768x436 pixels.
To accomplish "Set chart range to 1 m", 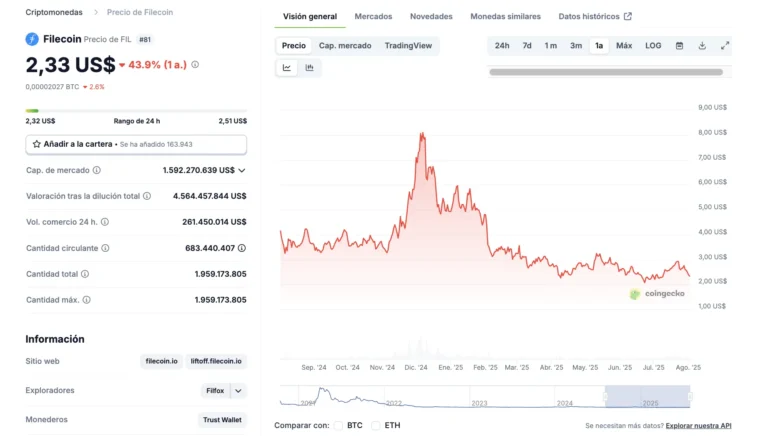I will (551, 46).
